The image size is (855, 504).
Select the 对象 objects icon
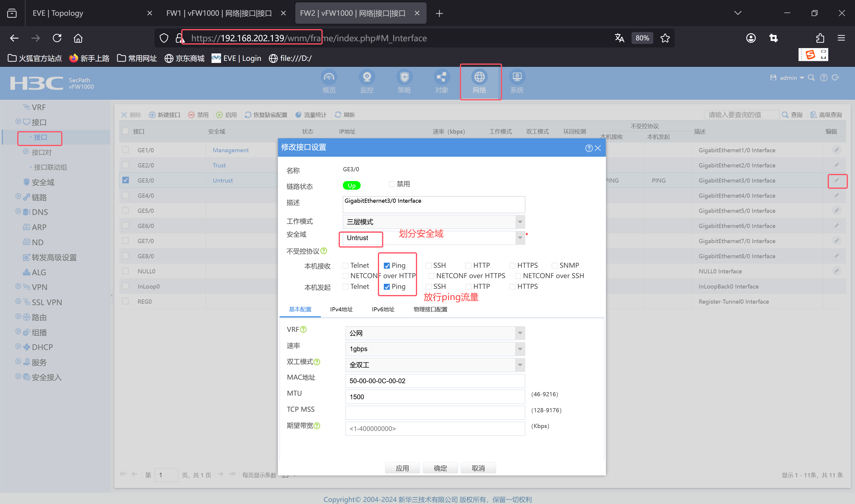[x=441, y=77]
